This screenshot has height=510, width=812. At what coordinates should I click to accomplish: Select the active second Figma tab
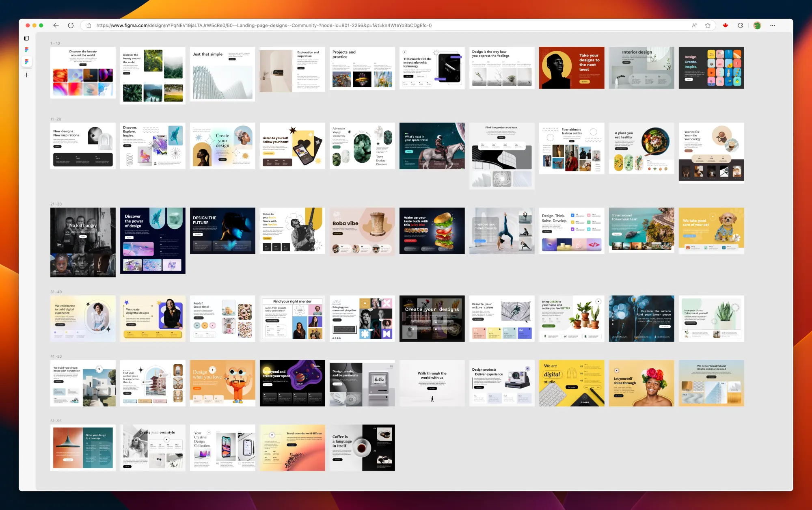[26, 62]
